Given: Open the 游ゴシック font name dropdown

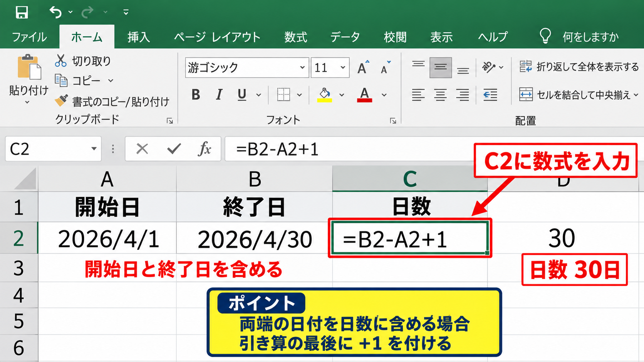Looking at the screenshot, I should coord(302,67).
